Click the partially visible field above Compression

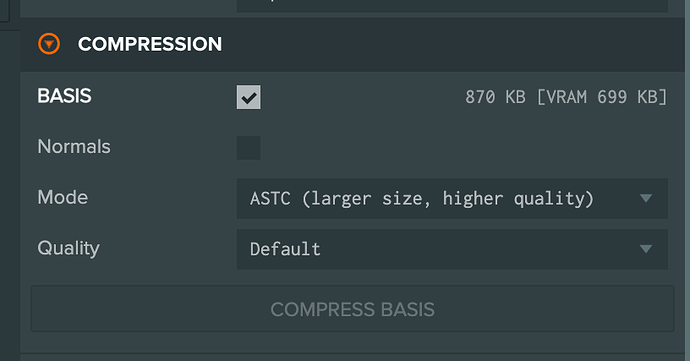point(452,6)
